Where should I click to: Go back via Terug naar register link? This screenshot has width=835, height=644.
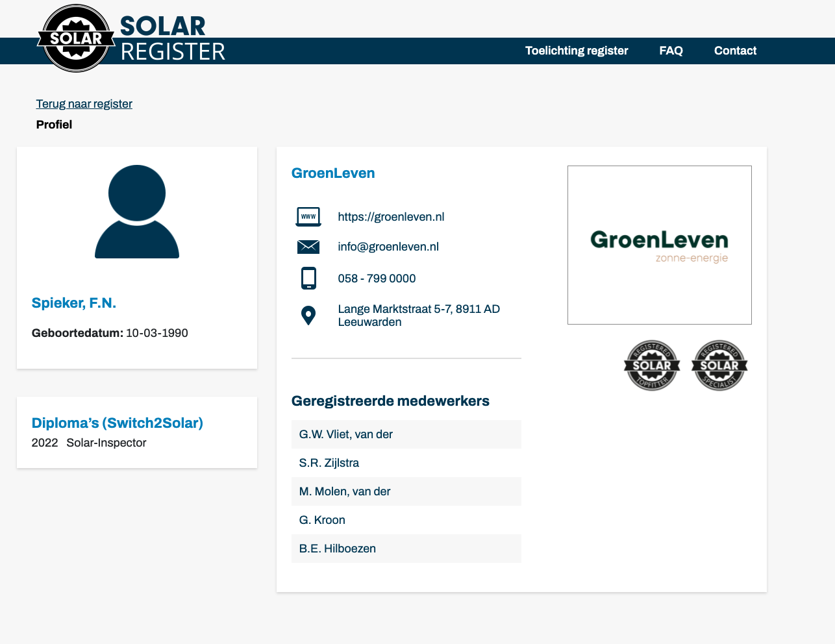pos(84,104)
